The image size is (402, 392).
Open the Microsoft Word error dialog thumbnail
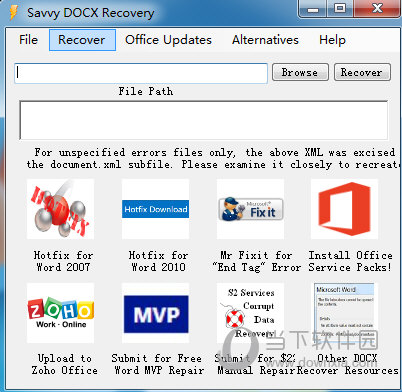tap(344, 313)
